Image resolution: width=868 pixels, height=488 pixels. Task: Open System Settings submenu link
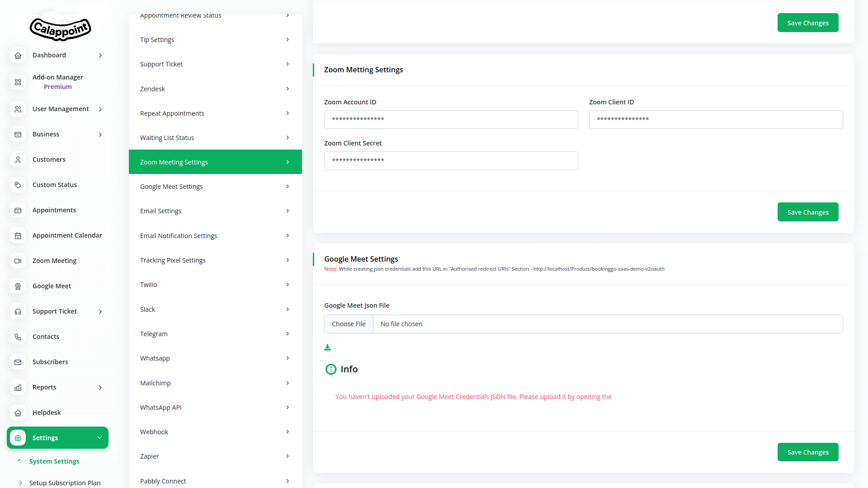[54, 461]
